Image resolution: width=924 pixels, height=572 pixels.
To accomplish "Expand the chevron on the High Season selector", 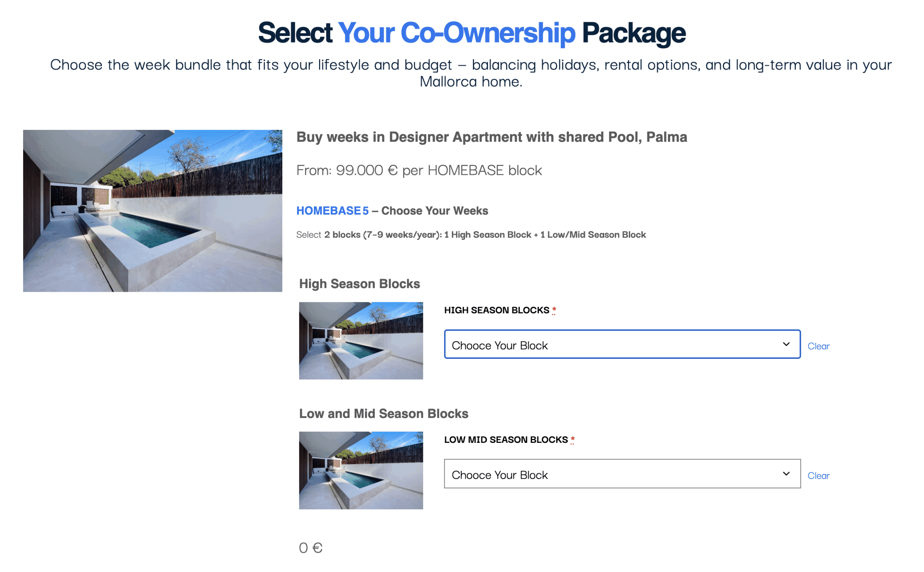I will pyautogui.click(x=787, y=345).
